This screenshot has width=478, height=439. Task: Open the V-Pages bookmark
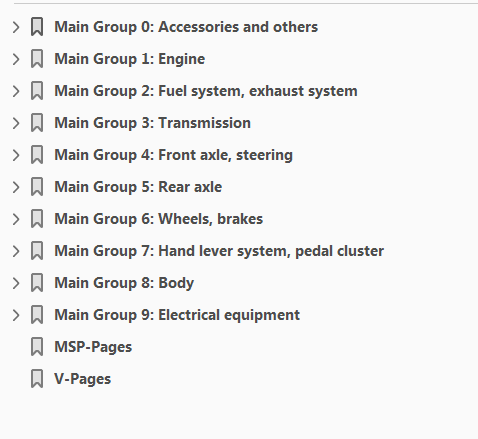point(83,379)
